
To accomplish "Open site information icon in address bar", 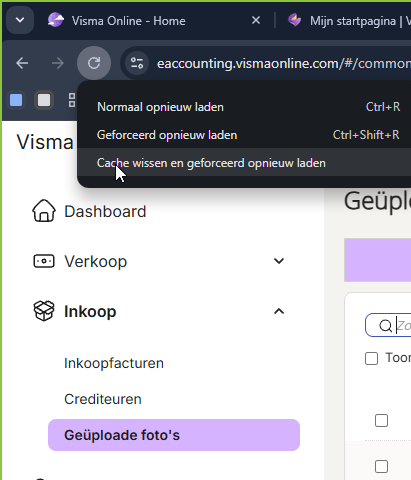I will (137, 63).
